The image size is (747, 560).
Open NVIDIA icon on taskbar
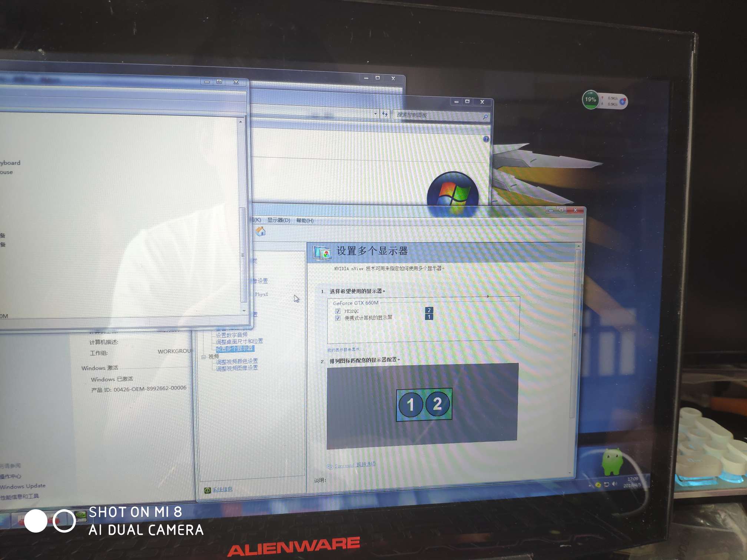80,516
